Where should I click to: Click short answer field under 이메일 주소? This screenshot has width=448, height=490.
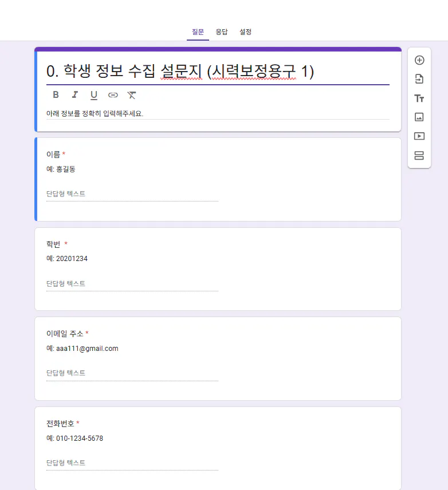tap(132, 373)
